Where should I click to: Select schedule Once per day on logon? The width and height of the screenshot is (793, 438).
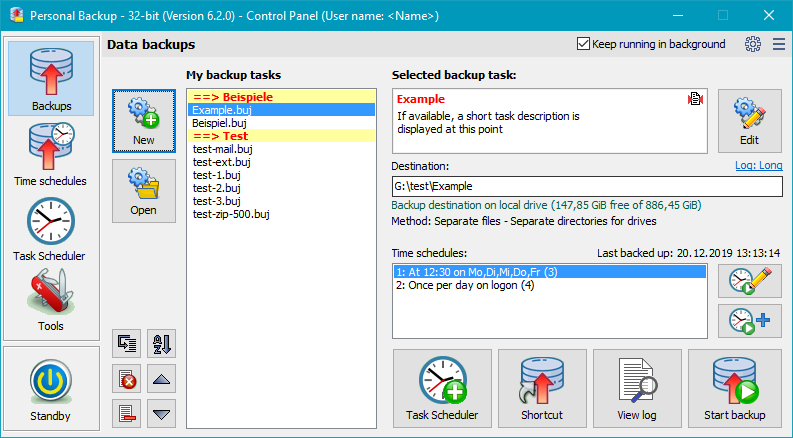[x=550, y=285]
